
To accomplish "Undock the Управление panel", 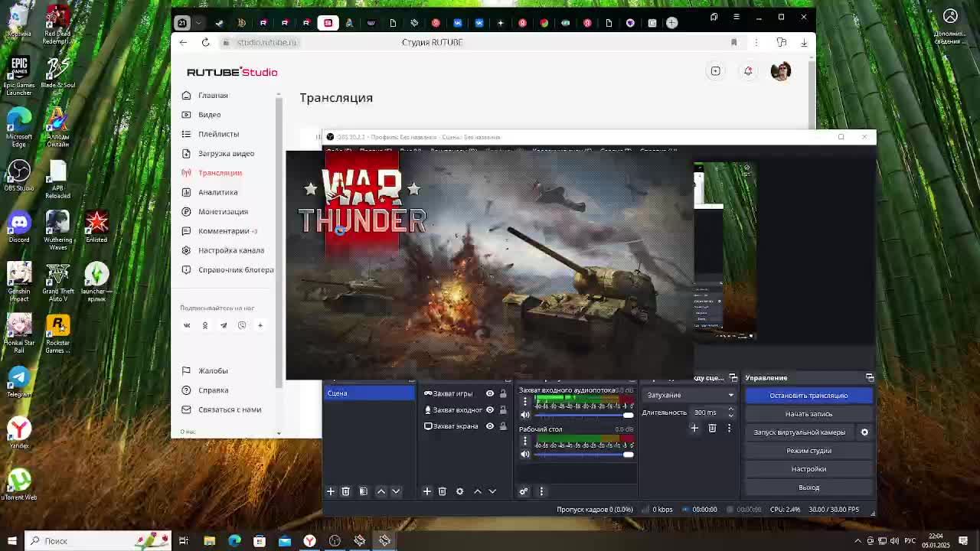I will 870,378.
